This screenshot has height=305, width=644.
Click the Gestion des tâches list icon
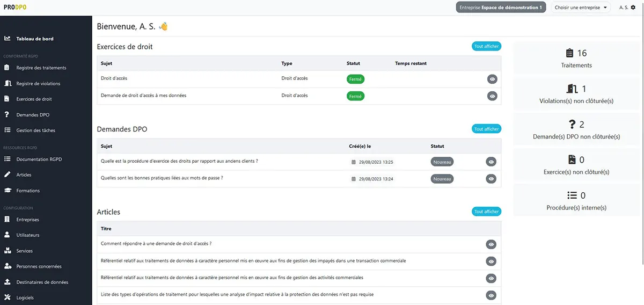click(7, 130)
